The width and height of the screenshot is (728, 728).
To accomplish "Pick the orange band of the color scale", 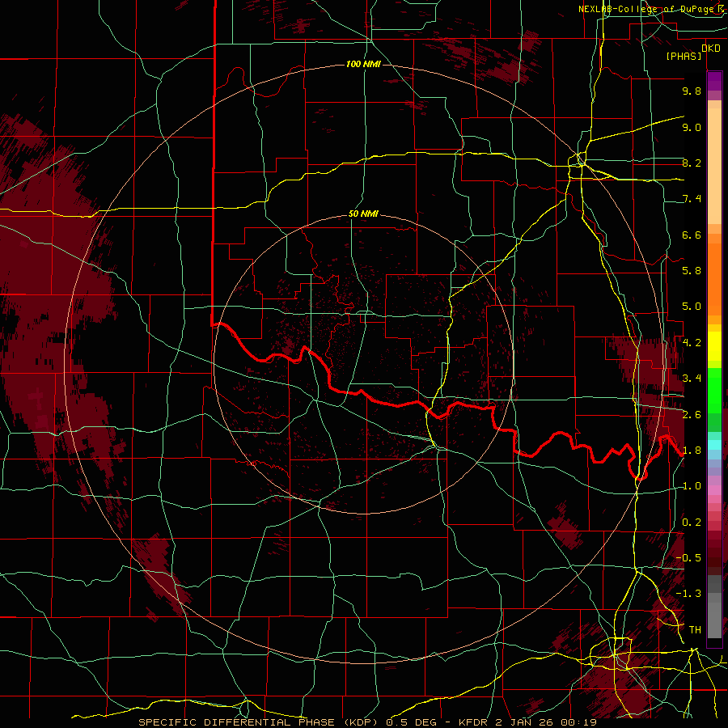I will click(714, 278).
